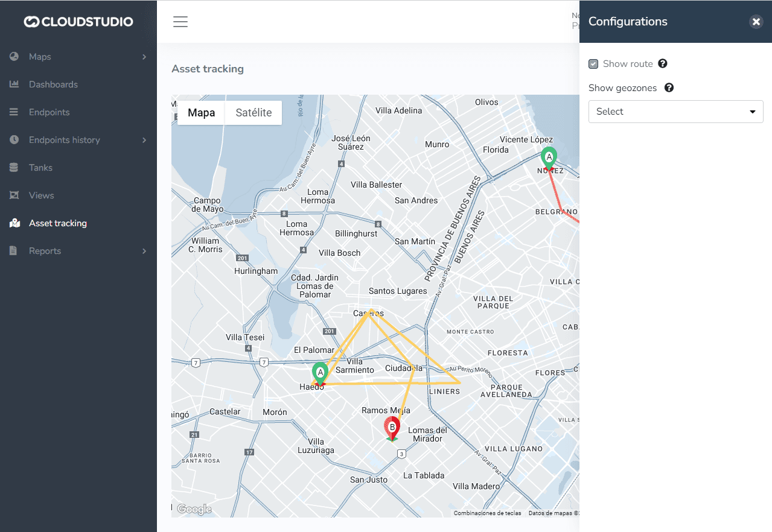Open the Endpoints history menu item
This screenshot has width=772, height=532.
(78, 140)
